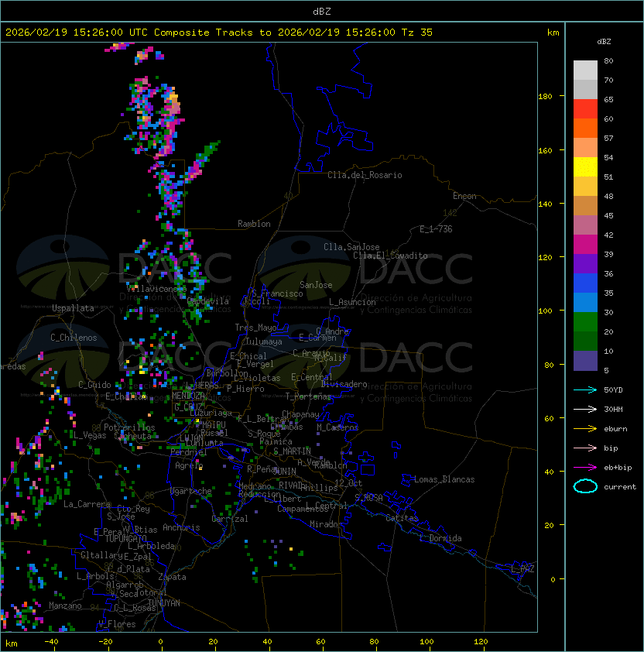Click the 'TUNUYAN' label on the map

(164, 603)
